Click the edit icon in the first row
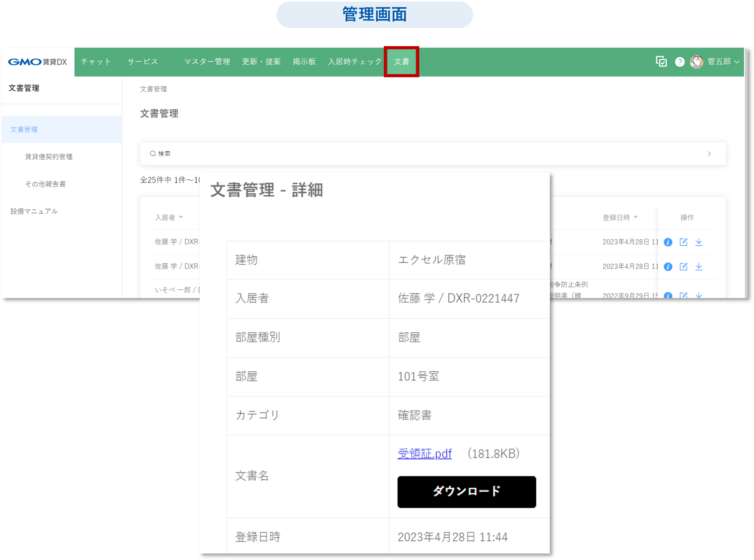The width and height of the screenshot is (754, 560). [x=683, y=242]
